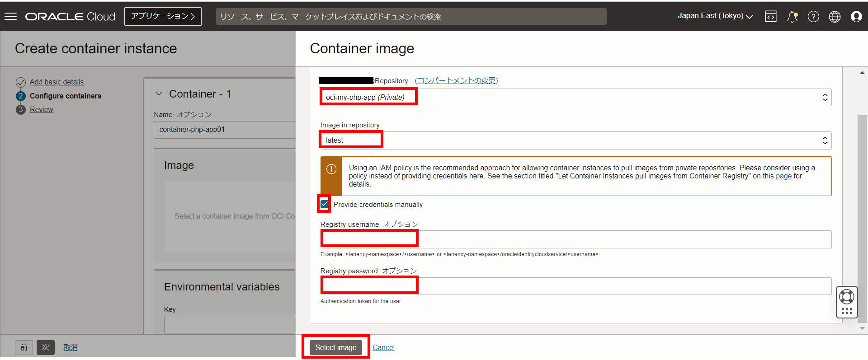
Task: Click the 取消 cancel link
Action: pos(71,347)
